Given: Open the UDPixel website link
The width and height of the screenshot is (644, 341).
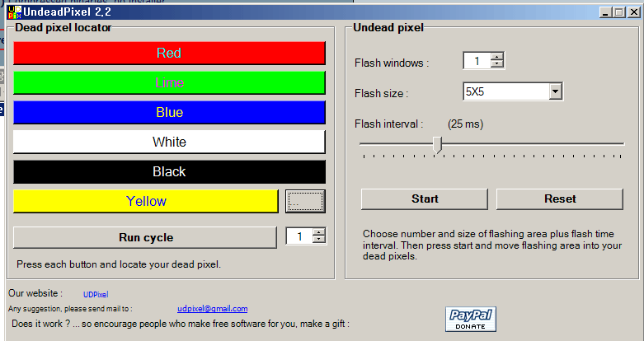Looking at the screenshot, I should point(96,295).
